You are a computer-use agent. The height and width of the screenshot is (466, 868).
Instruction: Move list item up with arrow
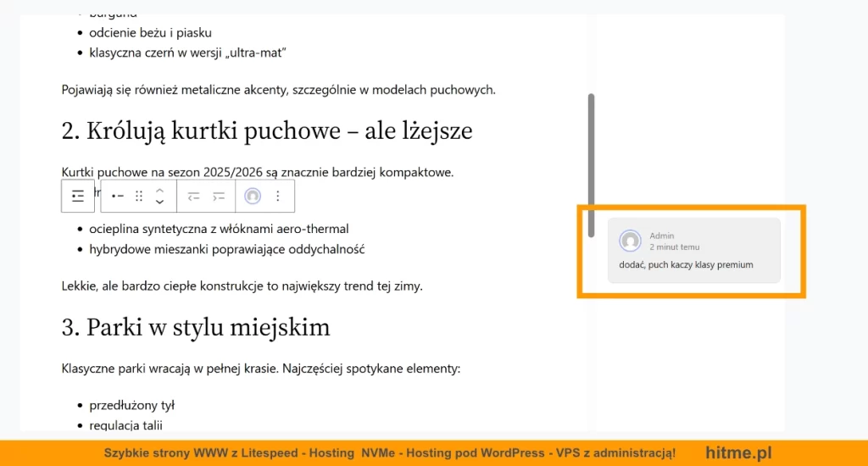coord(159,190)
